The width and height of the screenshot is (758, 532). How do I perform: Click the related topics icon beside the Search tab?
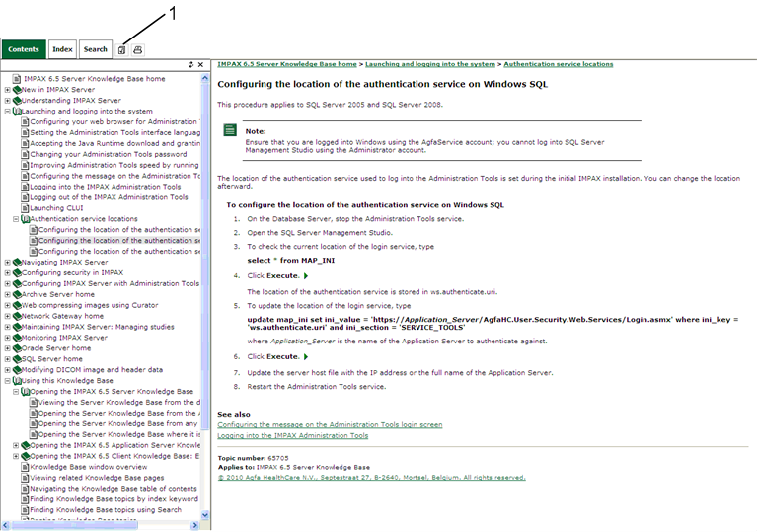click(x=122, y=49)
